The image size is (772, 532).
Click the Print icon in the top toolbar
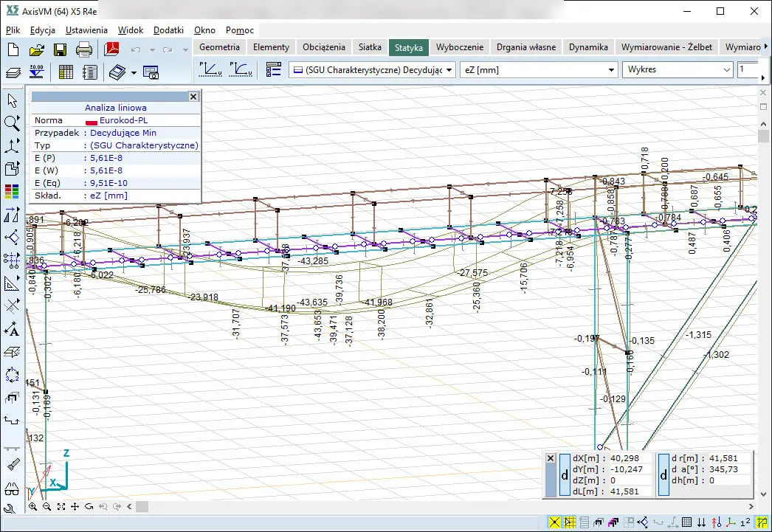click(x=84, y=49)
